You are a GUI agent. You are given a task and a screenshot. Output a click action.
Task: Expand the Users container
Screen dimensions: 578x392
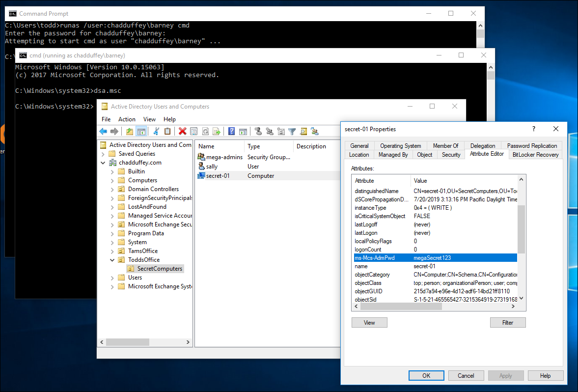coord(112,278)
